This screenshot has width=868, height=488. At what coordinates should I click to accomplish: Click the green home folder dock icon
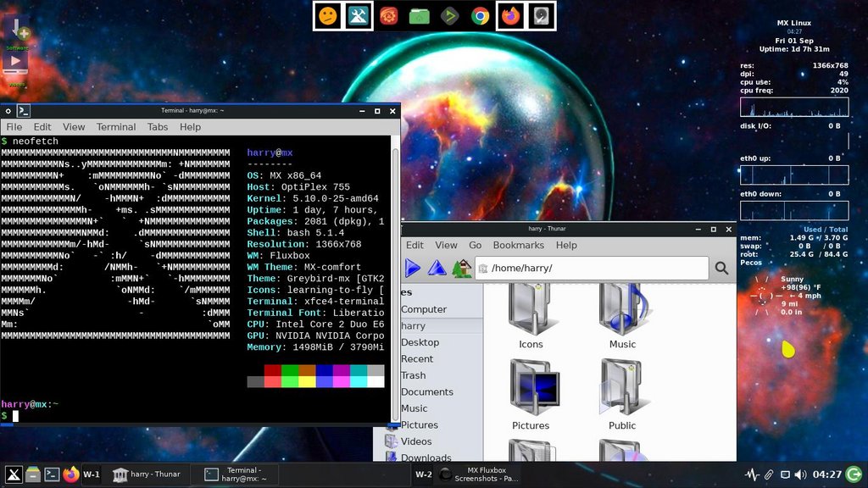click(419, 16)
